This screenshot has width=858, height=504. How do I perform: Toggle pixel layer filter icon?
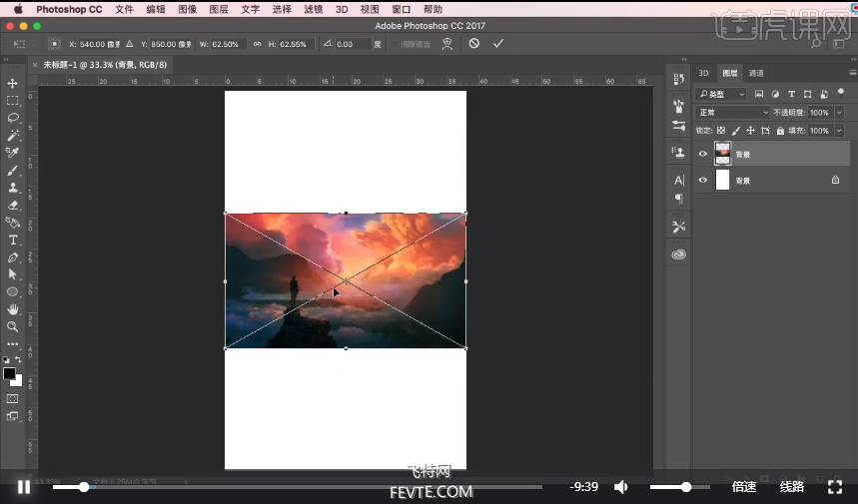pos(759,94)
